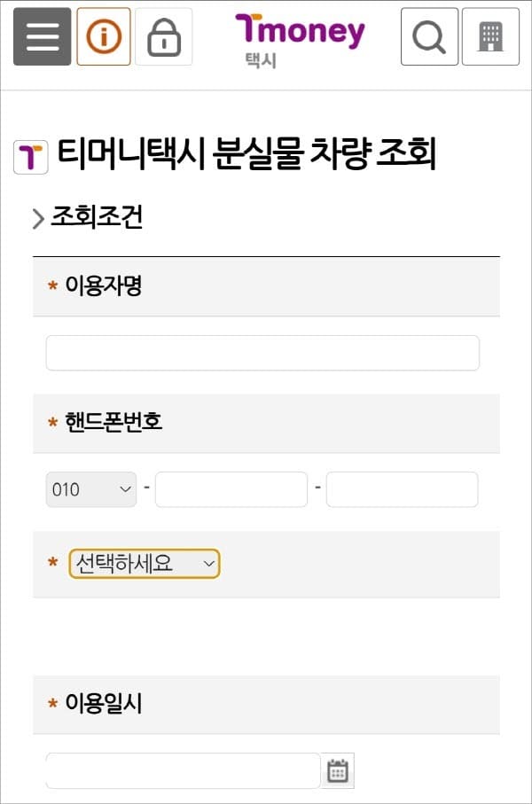Open the magnifier search icon

429,36
